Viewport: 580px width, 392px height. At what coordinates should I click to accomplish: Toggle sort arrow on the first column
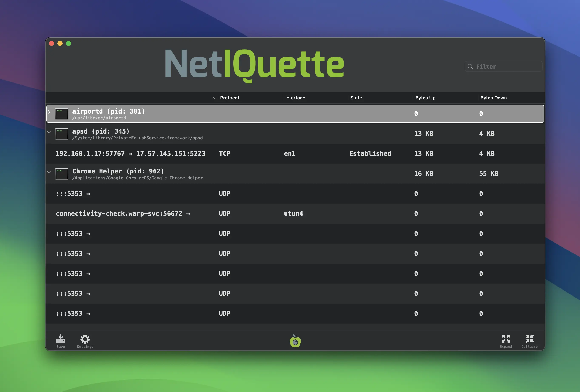[x=213, y=98]
